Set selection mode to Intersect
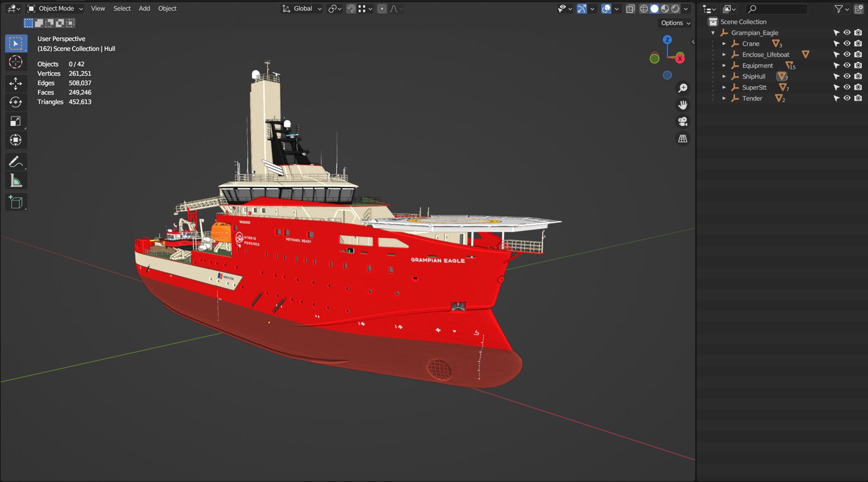The height and width of the screenshot is (482, 868). tap(70, 23)
